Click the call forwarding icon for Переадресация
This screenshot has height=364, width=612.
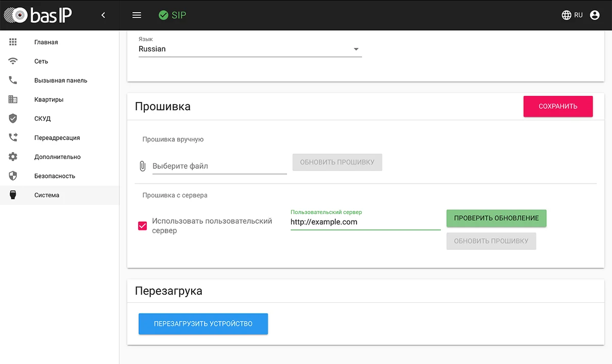13,138
